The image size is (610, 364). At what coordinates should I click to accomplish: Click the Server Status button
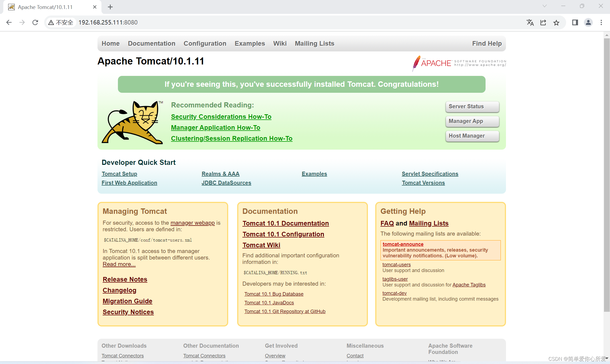point(472,107)
